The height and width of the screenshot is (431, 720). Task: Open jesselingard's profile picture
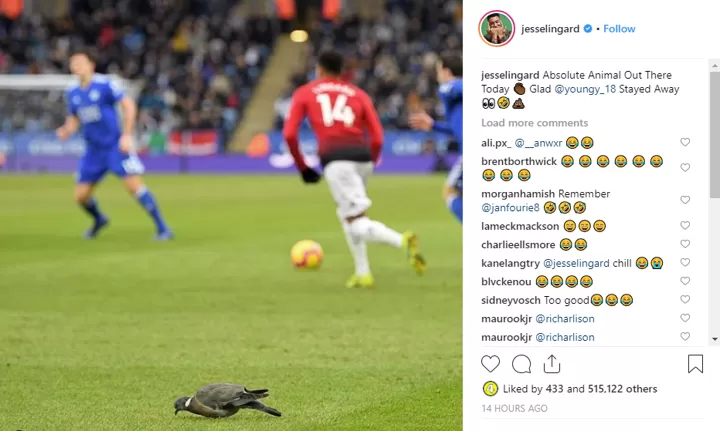(497, 28)
